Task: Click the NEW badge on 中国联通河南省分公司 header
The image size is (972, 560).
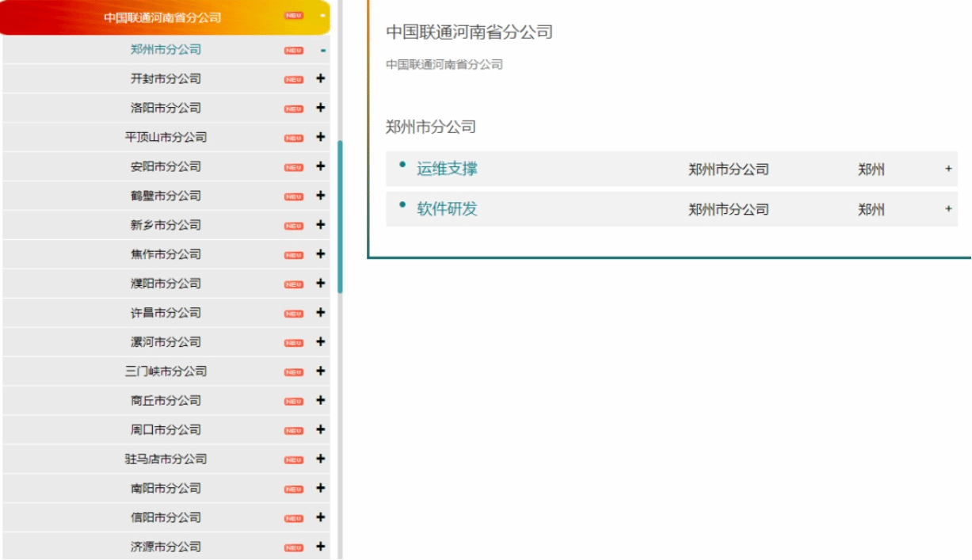Action: (294, 16)
